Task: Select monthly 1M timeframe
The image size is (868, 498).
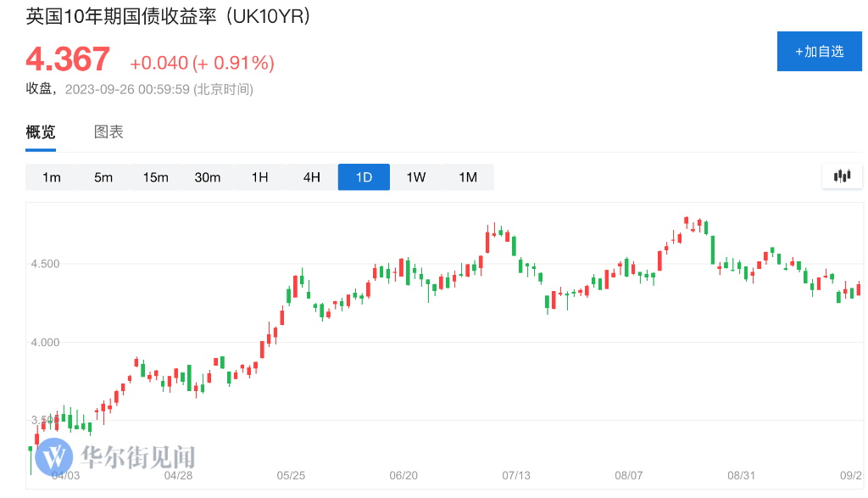Action: point(468,177)
